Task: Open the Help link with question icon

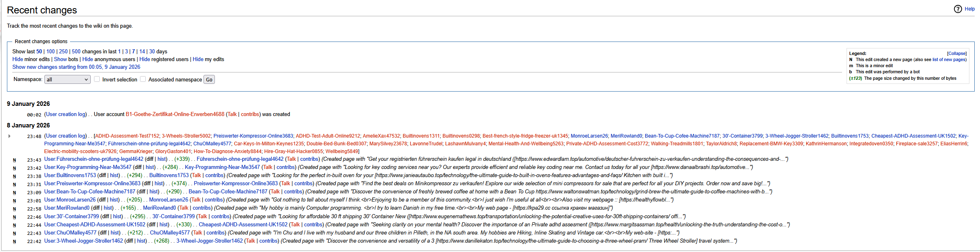Action: point(964,9)
